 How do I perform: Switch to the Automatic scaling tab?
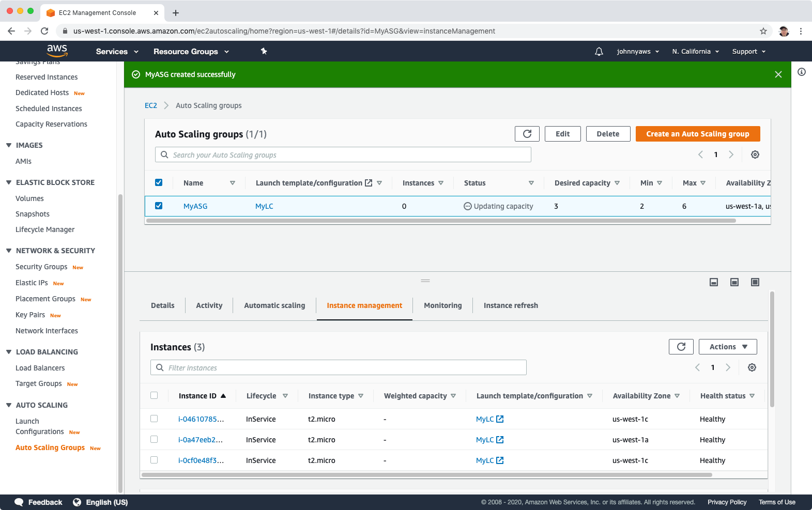click(x=274, y=305)
